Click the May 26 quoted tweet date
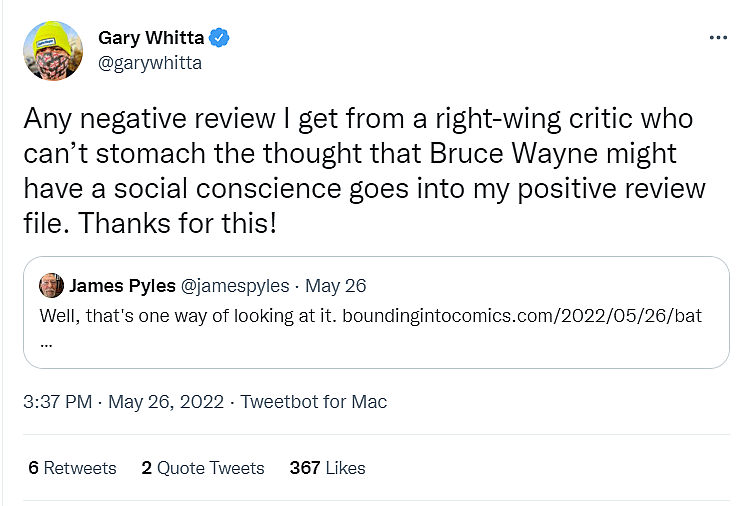Viewport: 744px width, 506px height. coord(335,286)
